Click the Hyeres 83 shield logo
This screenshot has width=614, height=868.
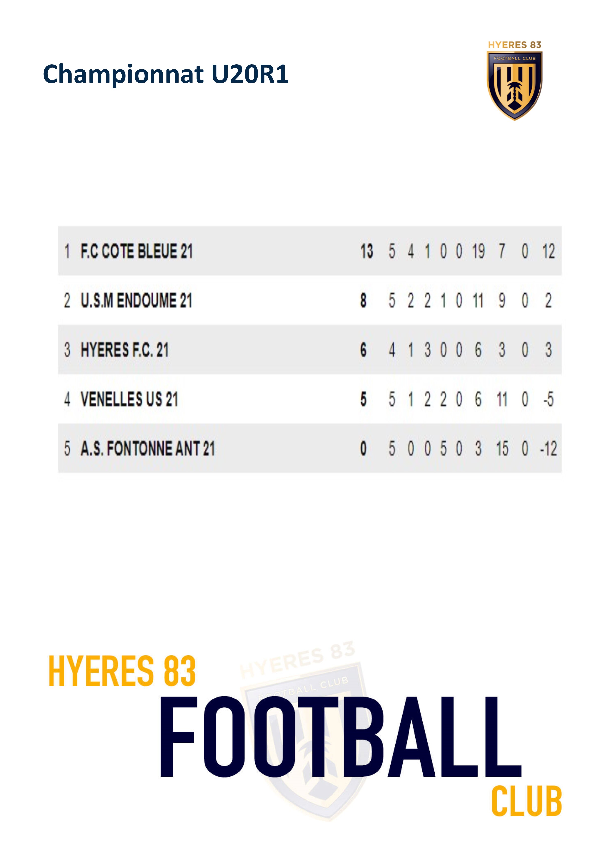514,80
